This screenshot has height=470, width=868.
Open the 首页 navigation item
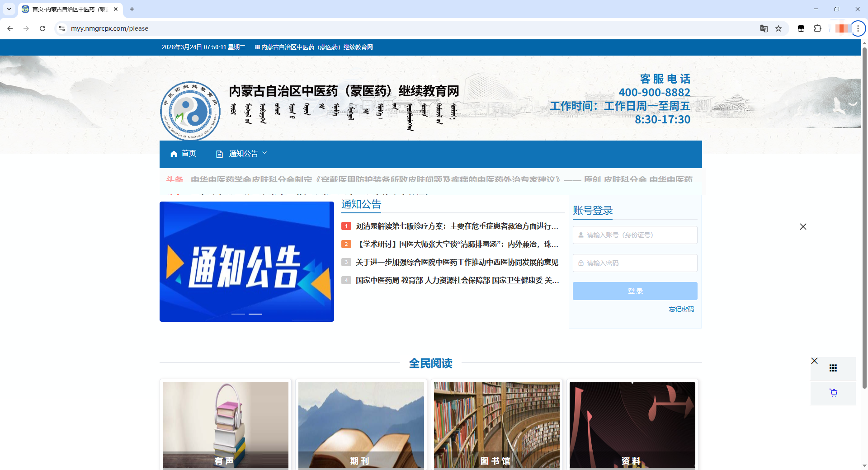pos(184,154)
